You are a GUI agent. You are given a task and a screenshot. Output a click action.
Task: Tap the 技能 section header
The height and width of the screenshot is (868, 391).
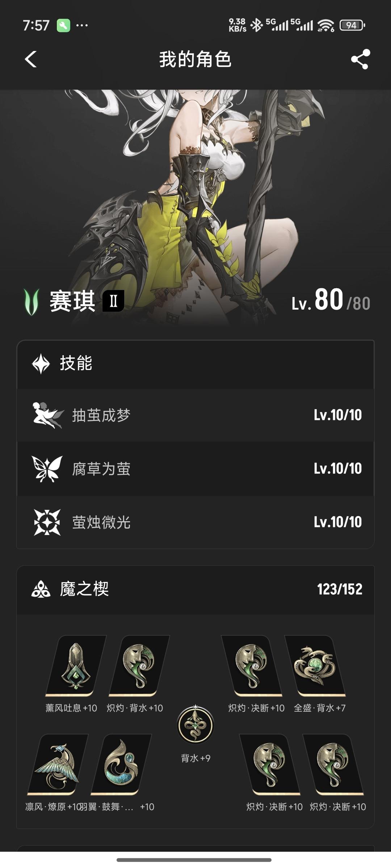coord(195,364)
